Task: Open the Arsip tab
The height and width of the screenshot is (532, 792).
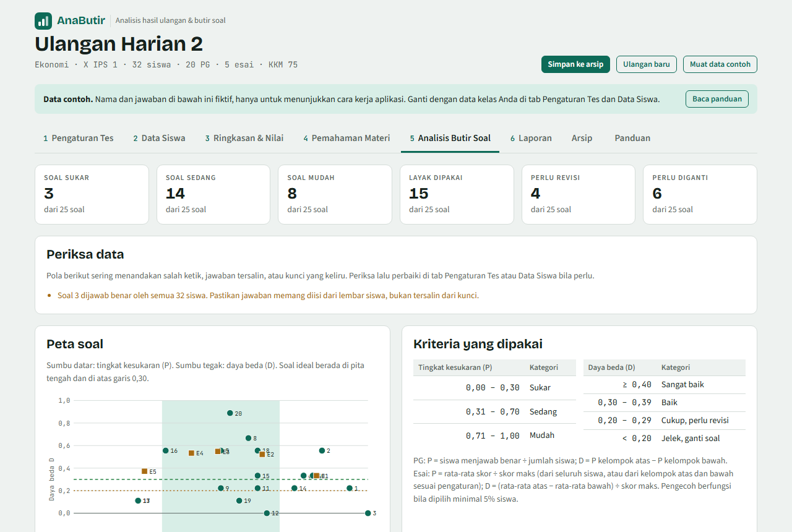Action: pos(582,138)
